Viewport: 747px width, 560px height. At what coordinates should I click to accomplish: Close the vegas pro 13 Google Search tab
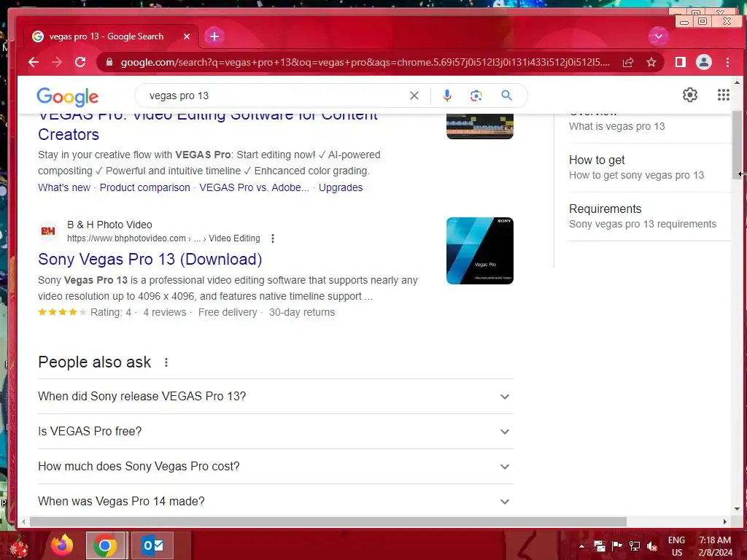(187, 36)
